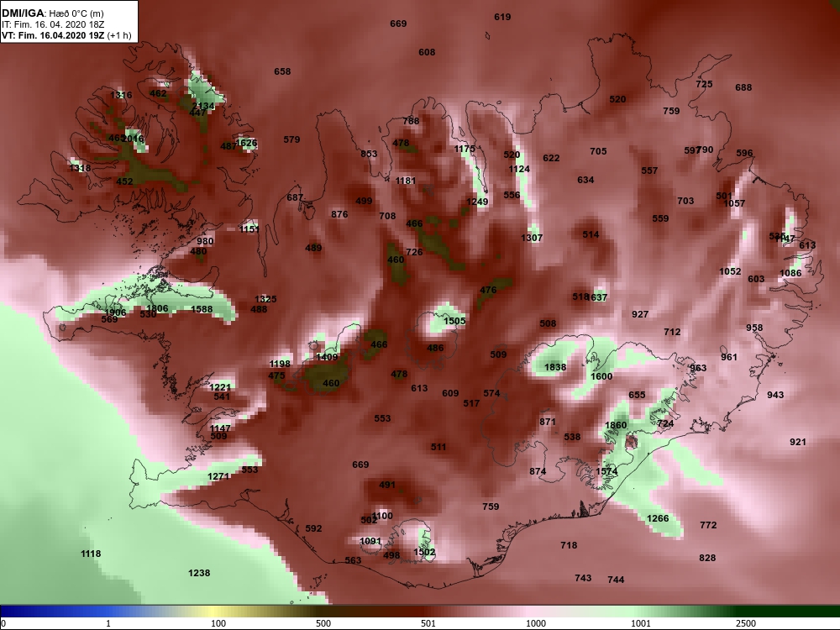Click the 658 value over the sea
The image size is (840, 630).
click(282, 71)
